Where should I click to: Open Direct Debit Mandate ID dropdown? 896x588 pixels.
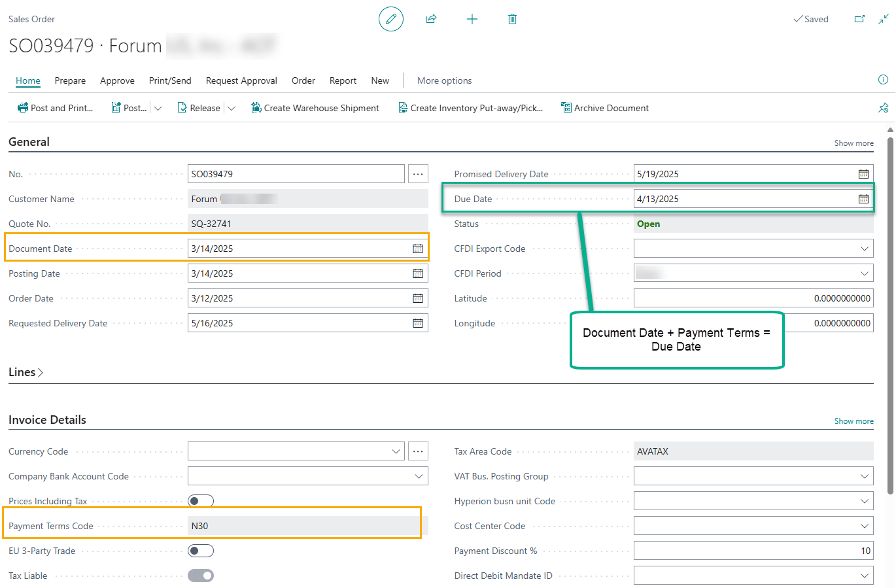(864, 576)
